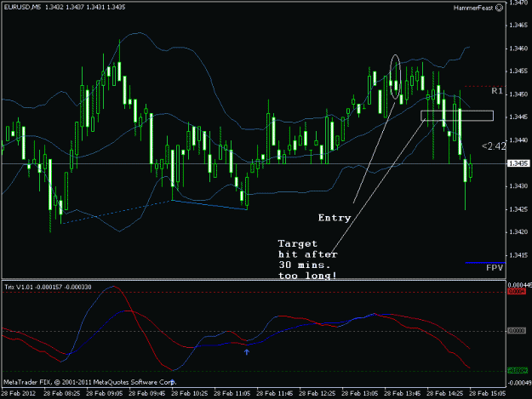The image size is (532, 399).
Task: Click the 1.3415 price scale value
Action: pos(518,255)
